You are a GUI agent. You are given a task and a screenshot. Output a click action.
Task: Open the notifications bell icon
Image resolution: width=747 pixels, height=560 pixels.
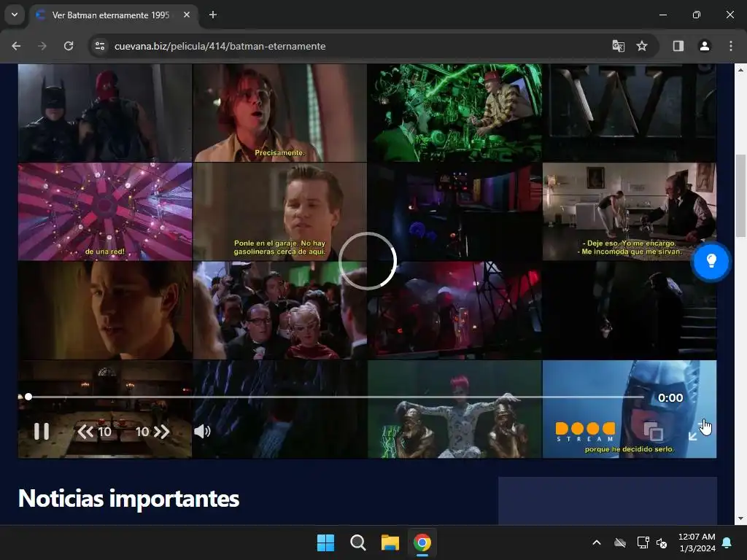coord(727,542)
